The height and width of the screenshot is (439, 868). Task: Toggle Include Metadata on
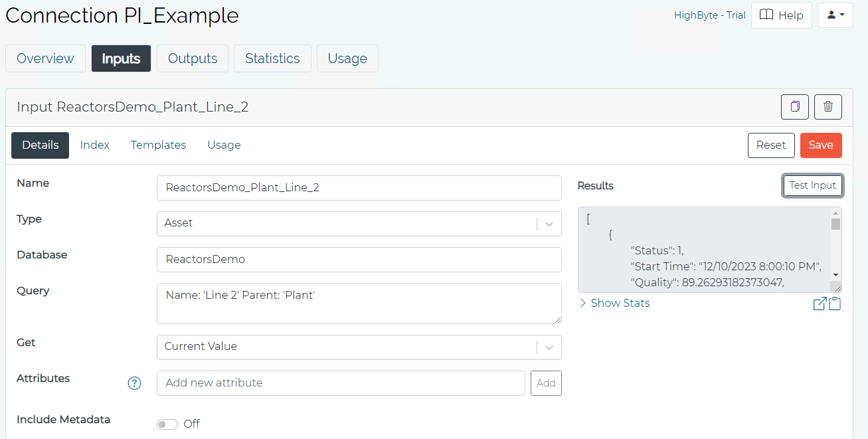click(167, 423)
